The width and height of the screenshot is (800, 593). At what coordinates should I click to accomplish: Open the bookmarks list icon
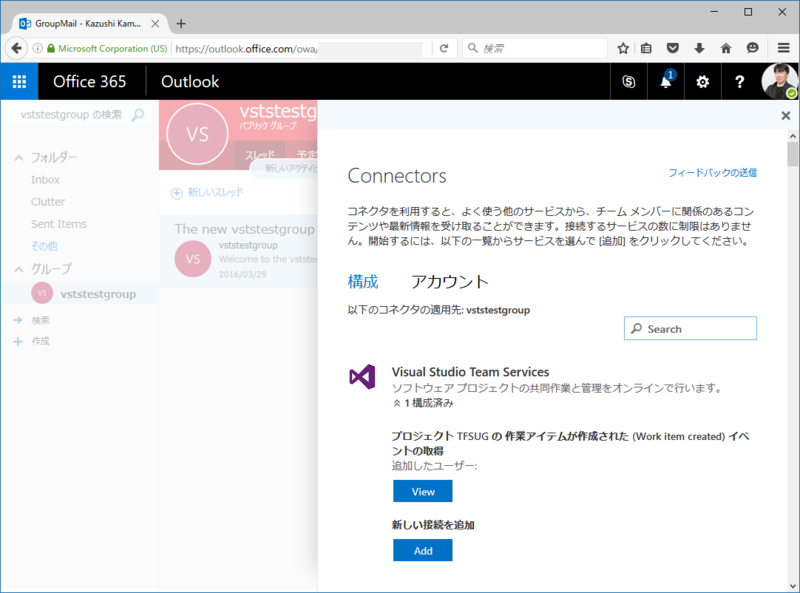[x=646, y=48]
